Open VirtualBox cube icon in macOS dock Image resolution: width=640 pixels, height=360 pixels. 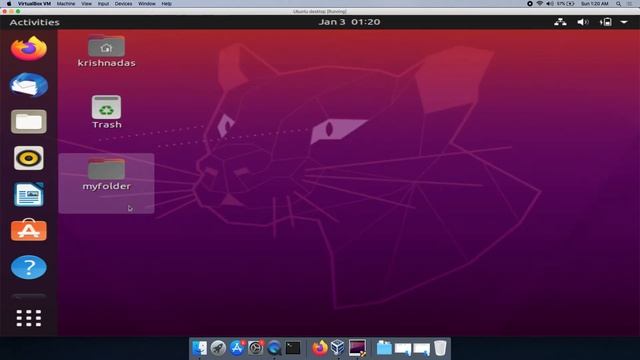pyautogui.click(x=338, y=348)
